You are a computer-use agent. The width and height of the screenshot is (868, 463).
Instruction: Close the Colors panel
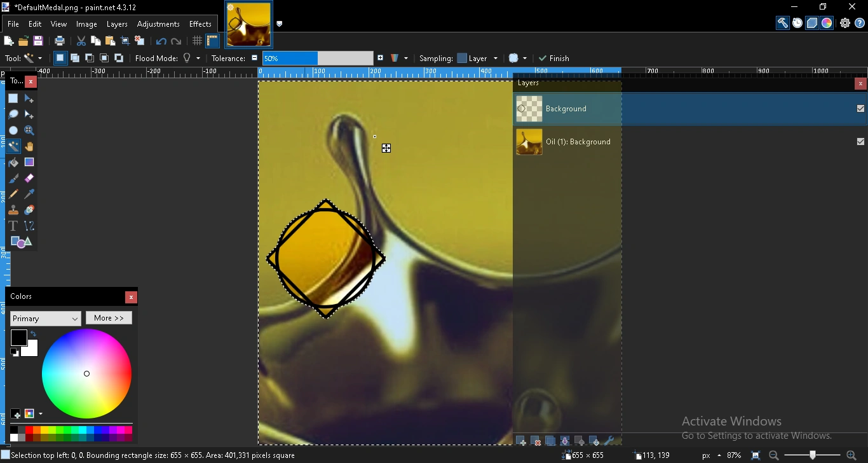pyautogui.click(x=131, y=298)
